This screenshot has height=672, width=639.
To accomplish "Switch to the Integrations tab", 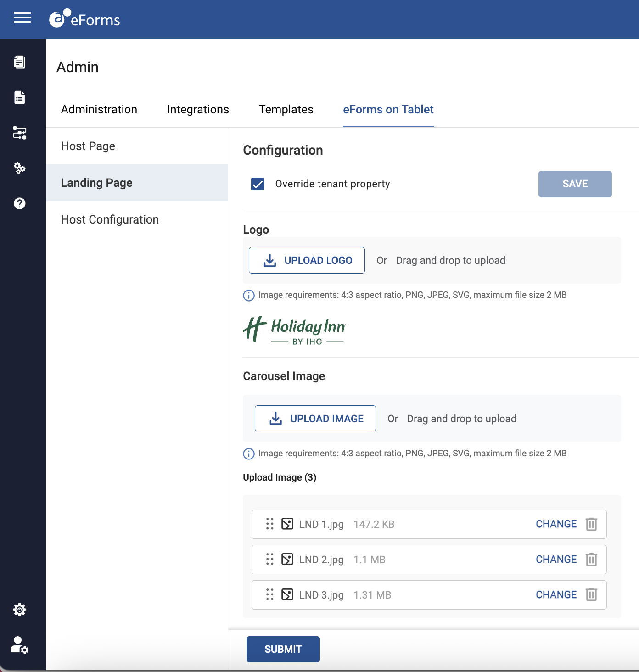I will coord(198,109).
